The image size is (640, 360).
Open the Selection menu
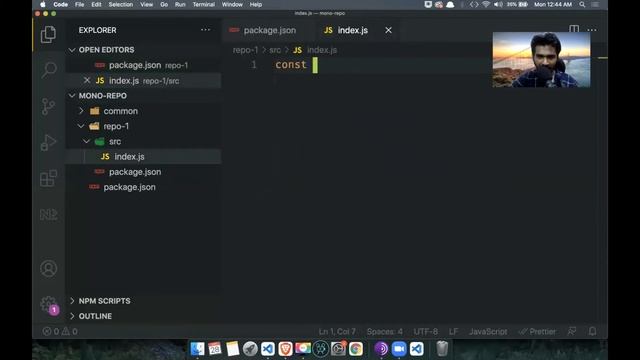pyautogui.click(x=120, y=4)
